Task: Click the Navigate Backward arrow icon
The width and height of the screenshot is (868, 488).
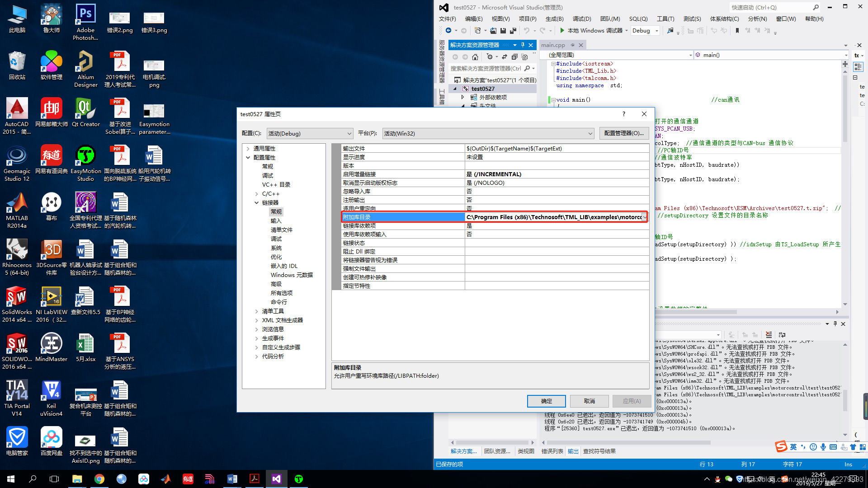Action: [x=448, y=30]
